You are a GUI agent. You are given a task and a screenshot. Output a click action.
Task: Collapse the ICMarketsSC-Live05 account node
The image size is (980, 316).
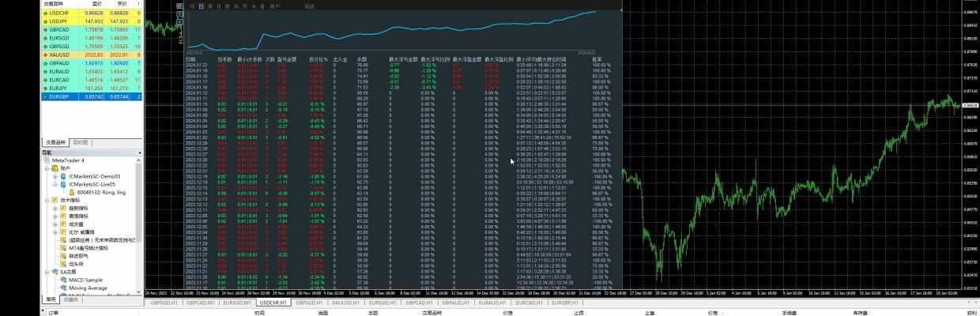pos(55,184)
